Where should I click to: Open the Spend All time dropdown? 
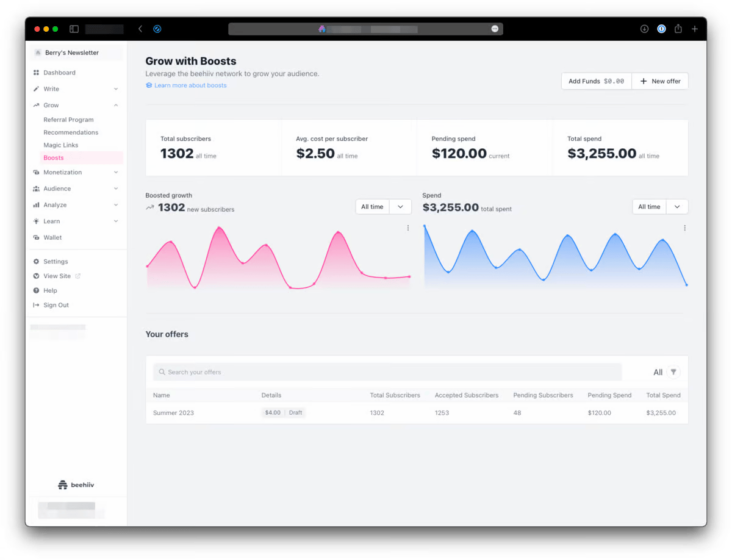(660, 207)
